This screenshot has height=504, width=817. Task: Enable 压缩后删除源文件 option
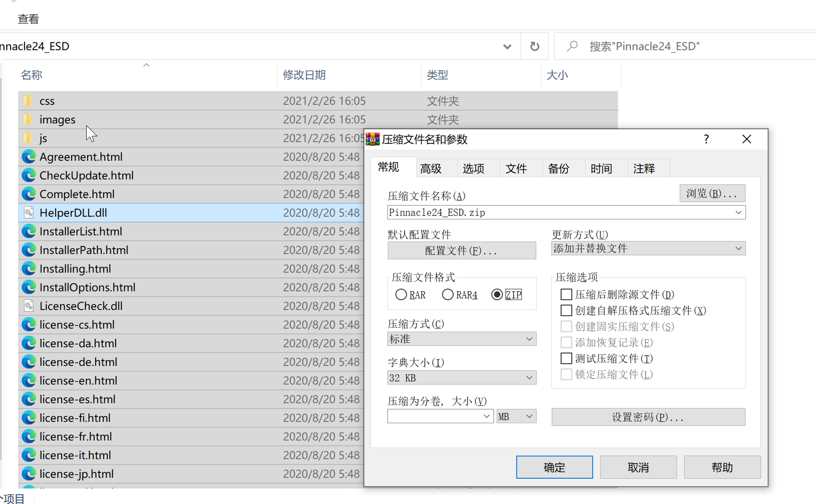(x=566, y=294)
